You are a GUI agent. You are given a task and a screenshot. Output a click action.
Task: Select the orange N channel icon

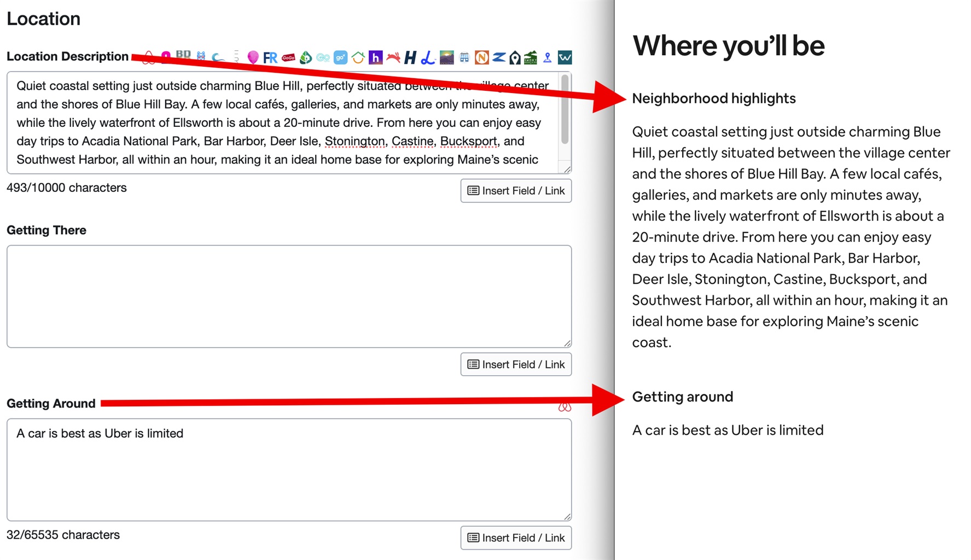click(x=481, y=57)
